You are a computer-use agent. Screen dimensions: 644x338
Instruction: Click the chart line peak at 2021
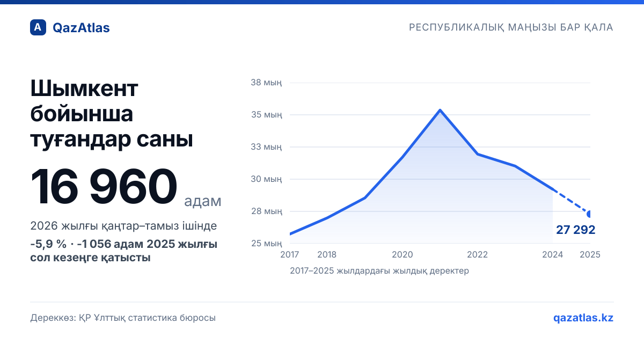pos(440,110)
